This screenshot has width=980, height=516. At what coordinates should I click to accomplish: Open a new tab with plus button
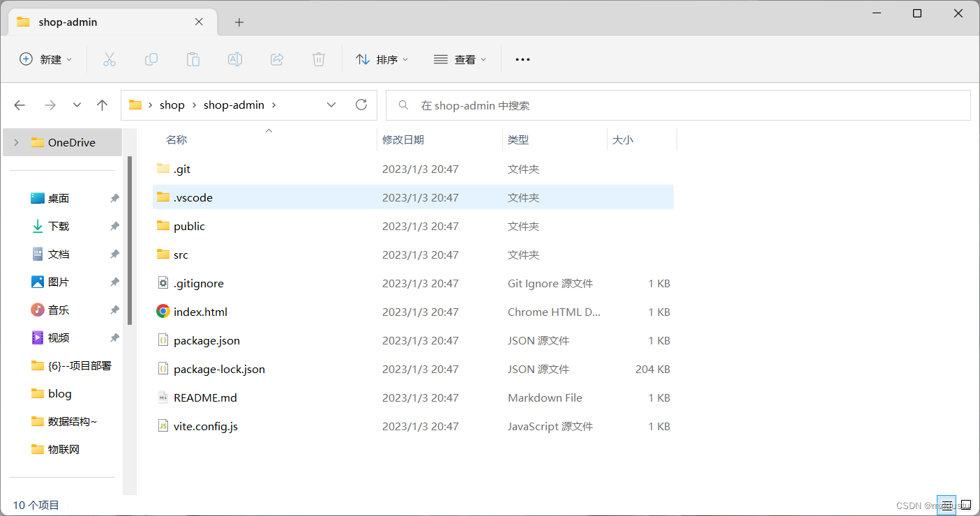coord(239,22)
